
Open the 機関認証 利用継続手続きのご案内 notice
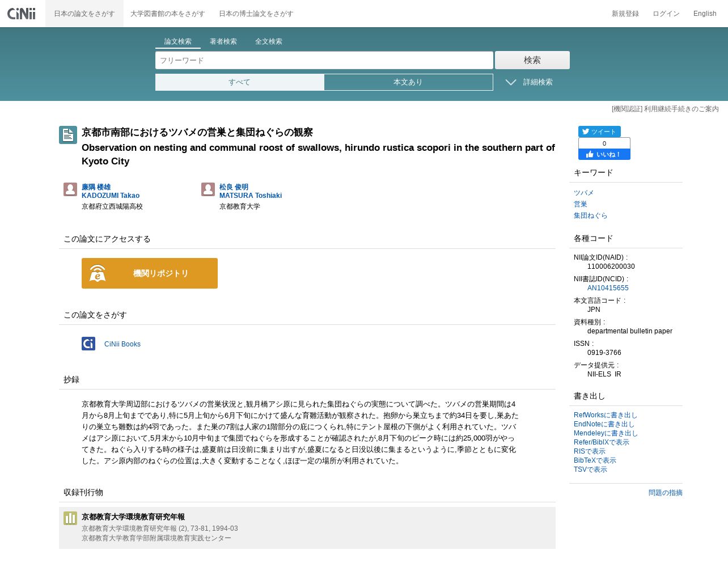[x=665, y=109]
